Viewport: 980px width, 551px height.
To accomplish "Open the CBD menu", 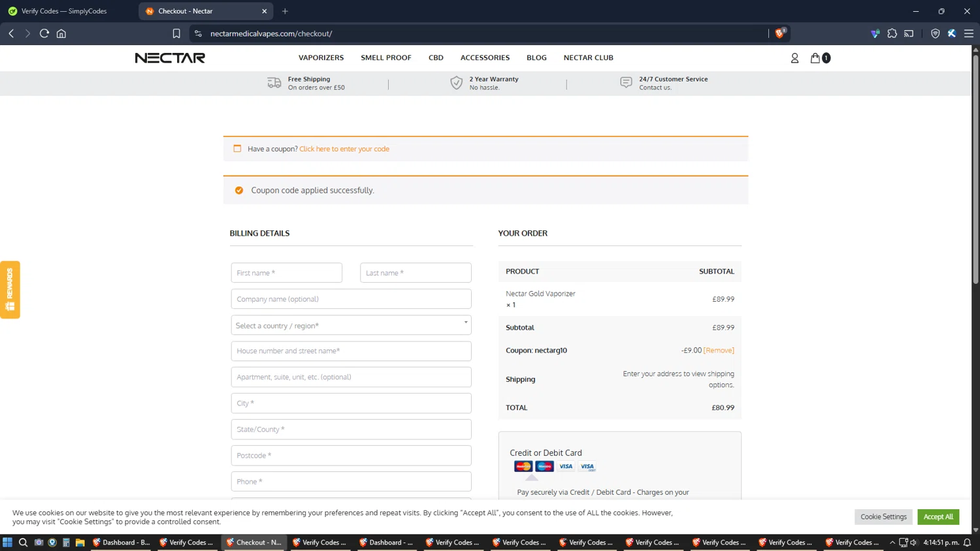I will [x=436, y=57].
